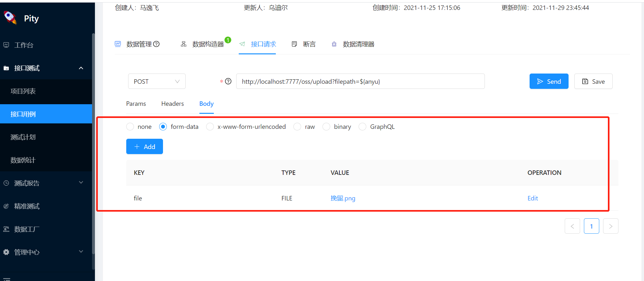The height and width of the screenshot is (281, 644).
Task: Click the Pity rocket logo icon
Action: pos(10,18)
